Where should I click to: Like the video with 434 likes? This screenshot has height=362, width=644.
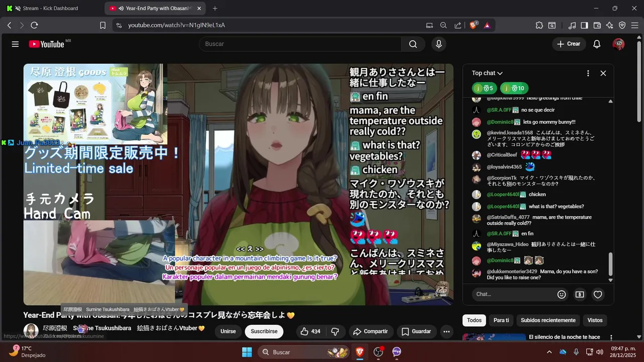coord(310,331)
